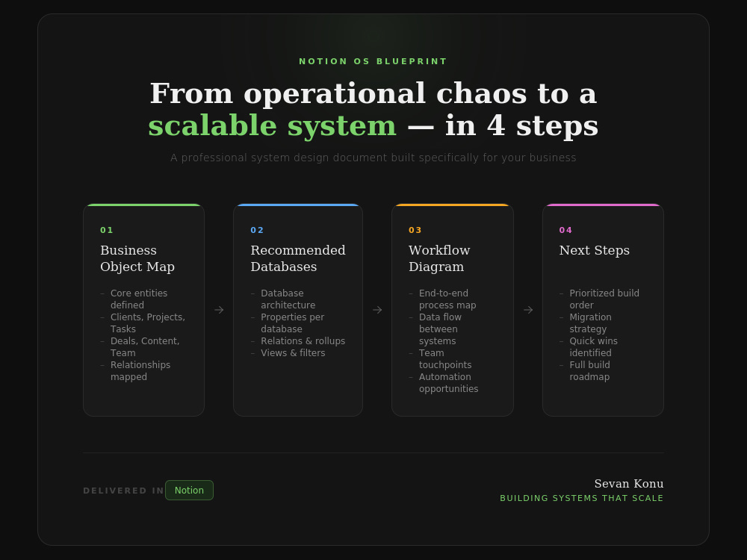
Task: Click the step number 03
Action: (x=415, y=230)
